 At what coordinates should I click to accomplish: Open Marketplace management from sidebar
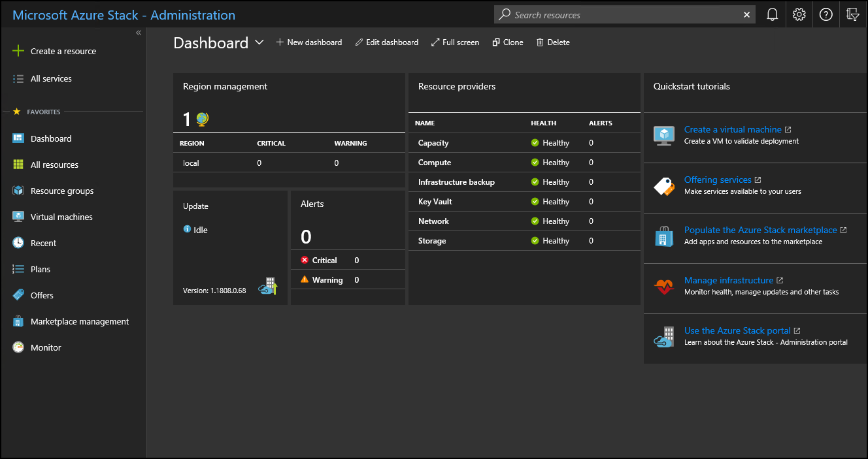pyautogui.click(x=80, y=321)
